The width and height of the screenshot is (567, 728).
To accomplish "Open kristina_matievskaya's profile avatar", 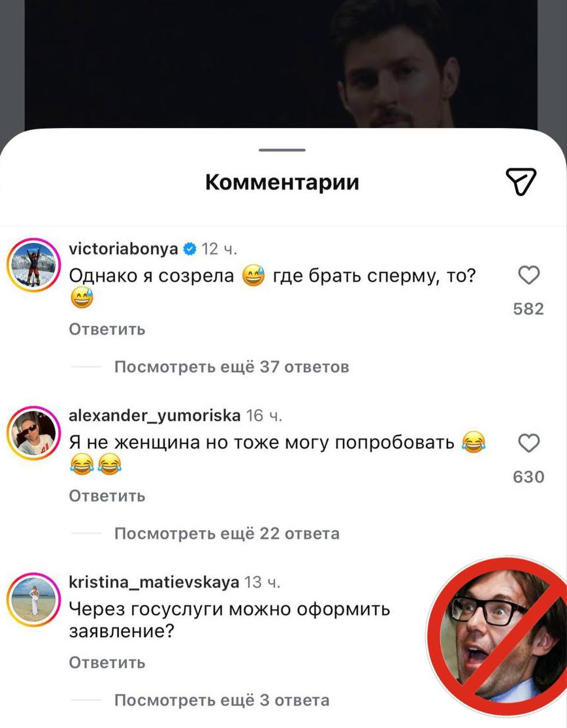I will 33,599.
